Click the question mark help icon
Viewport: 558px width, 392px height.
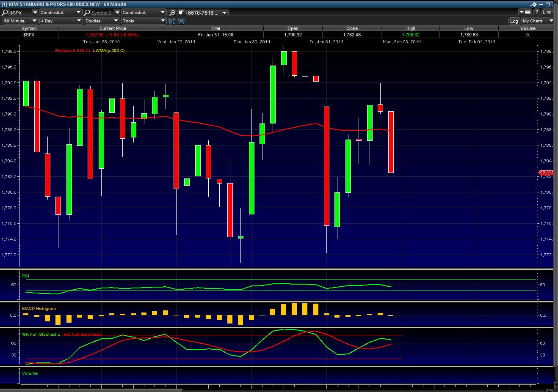pos(536,12)
